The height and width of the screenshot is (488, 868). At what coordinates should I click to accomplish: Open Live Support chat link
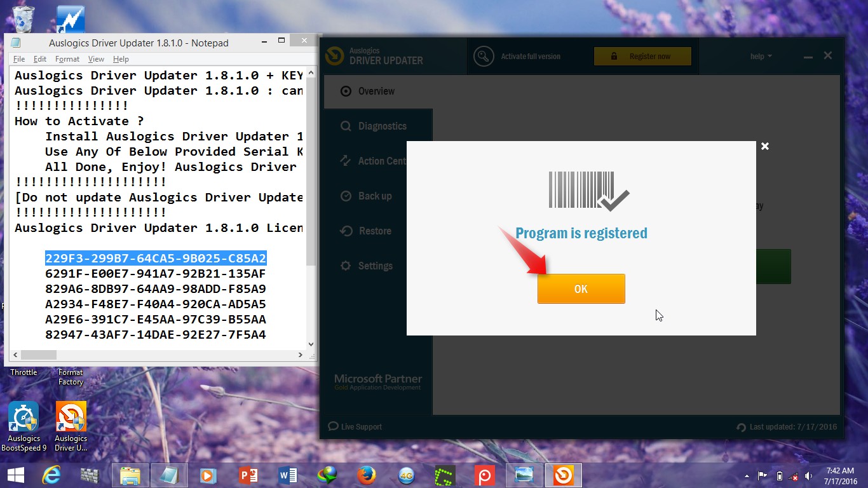click(355, 426)
